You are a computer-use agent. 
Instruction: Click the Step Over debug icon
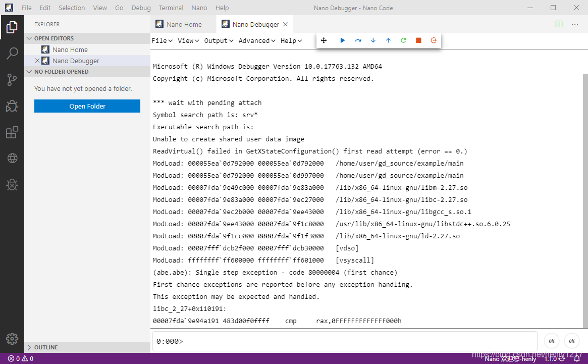358,40
